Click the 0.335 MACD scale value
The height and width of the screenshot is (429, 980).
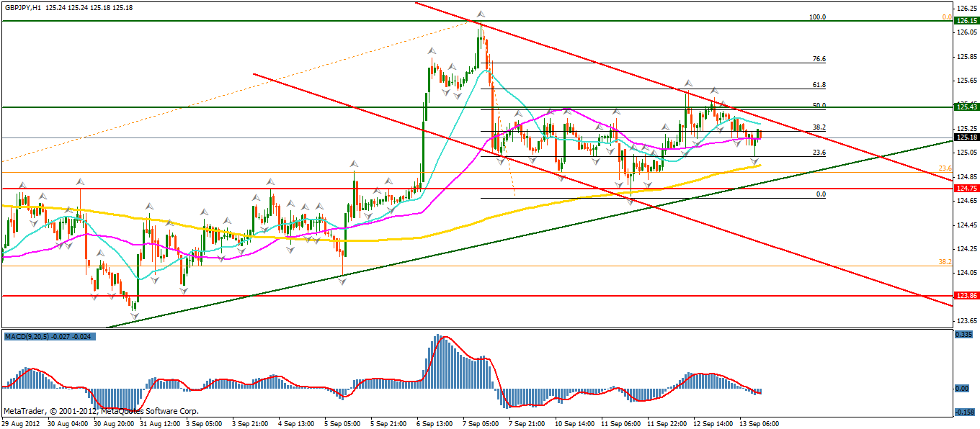click(963, 335)
